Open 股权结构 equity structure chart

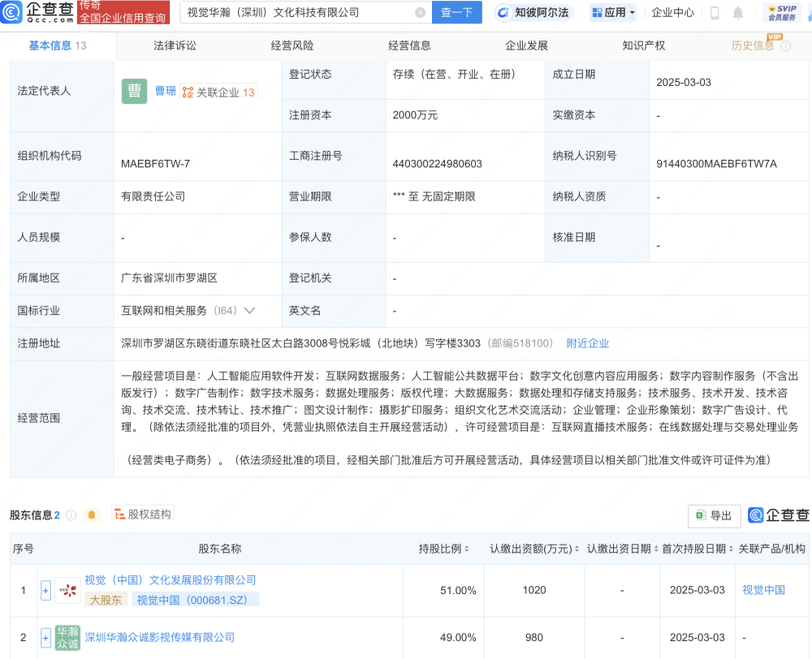click(143, 514)
